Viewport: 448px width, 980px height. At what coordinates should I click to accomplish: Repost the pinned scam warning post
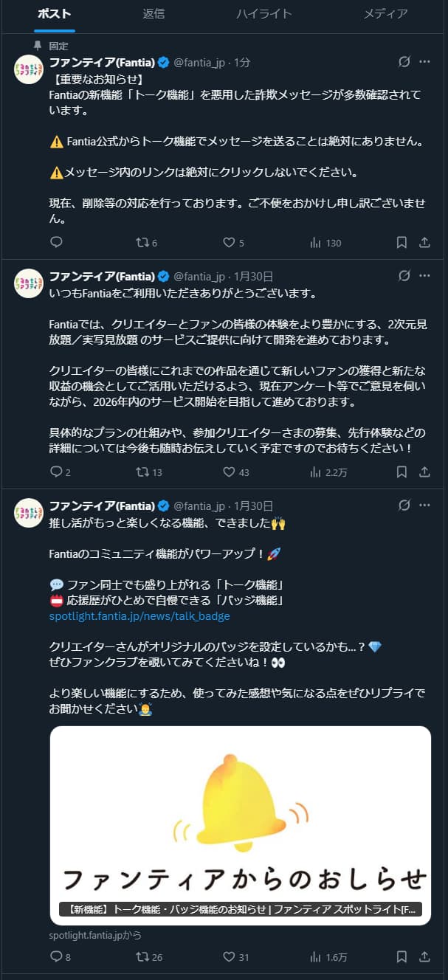(x=144, y=242)
